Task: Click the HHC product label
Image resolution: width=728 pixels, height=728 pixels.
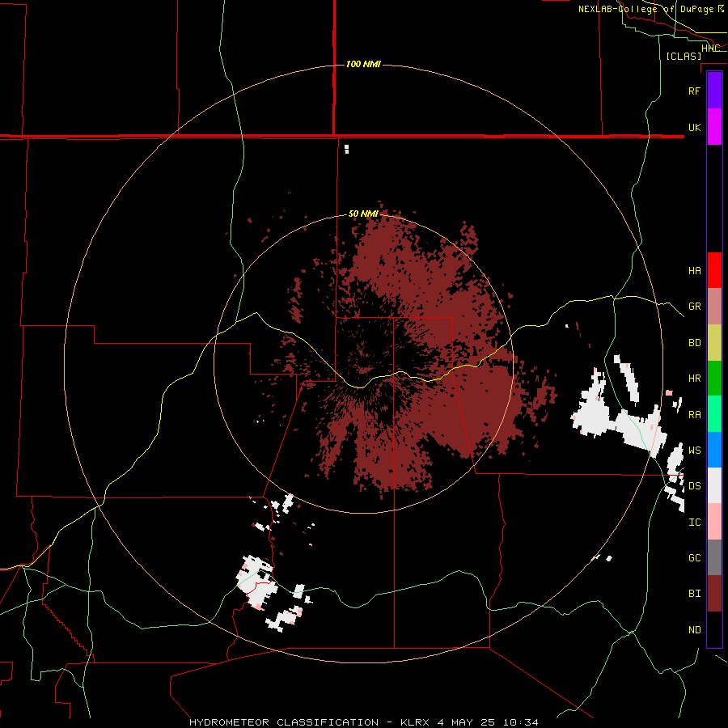Action: [x=710, y=48]
